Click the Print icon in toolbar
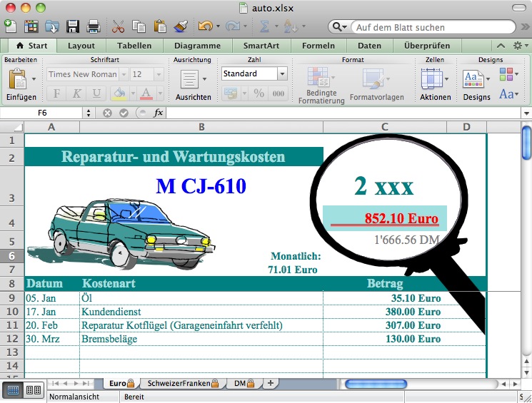The height and width of the screenshot is (403, 532). (93, 27)
